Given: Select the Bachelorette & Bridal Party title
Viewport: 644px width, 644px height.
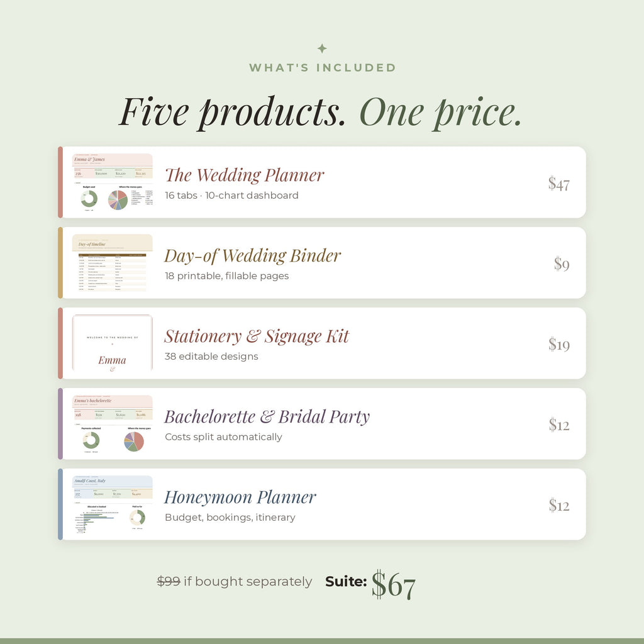Looking at the screenshot, I should click(x=267, y=417).
